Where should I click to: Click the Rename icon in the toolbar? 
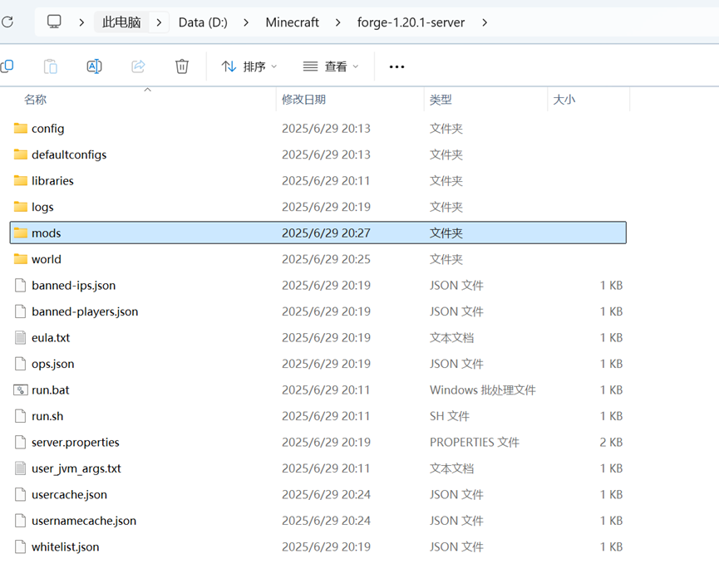pyautogui.click(x=95, y=66)
